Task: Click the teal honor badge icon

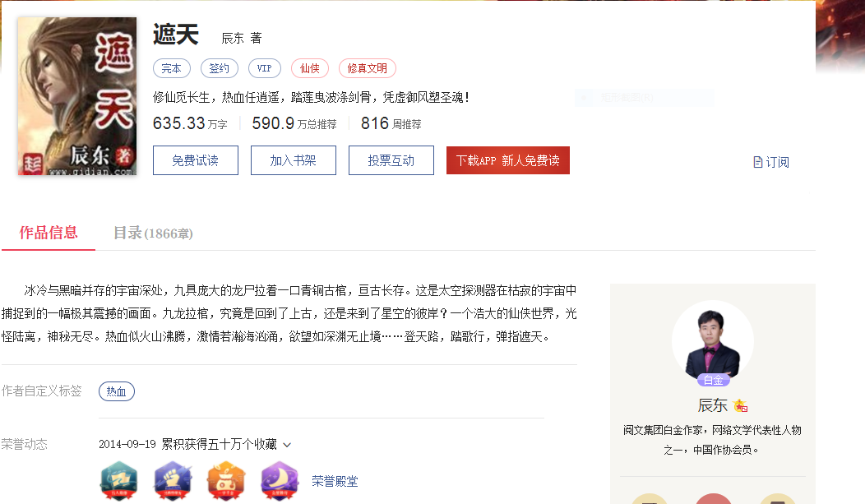Action: coord(118,481)
